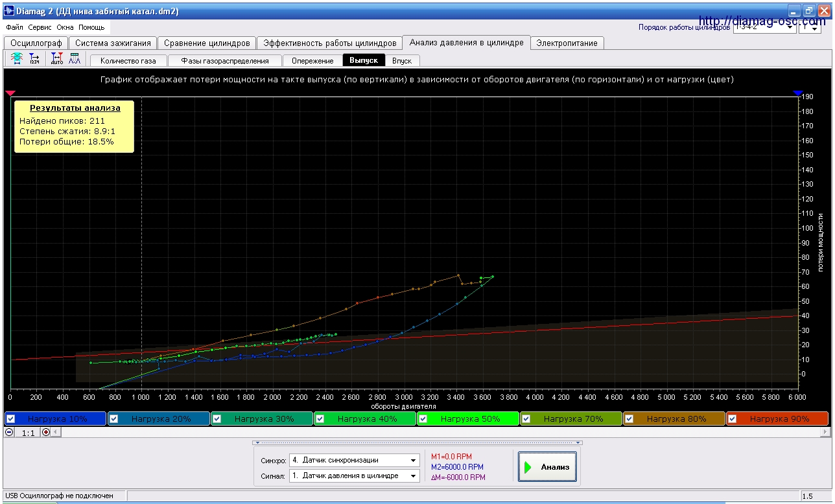The image size is (835, 504).
Task: Open the Окна menu
Action: point(65,28)
